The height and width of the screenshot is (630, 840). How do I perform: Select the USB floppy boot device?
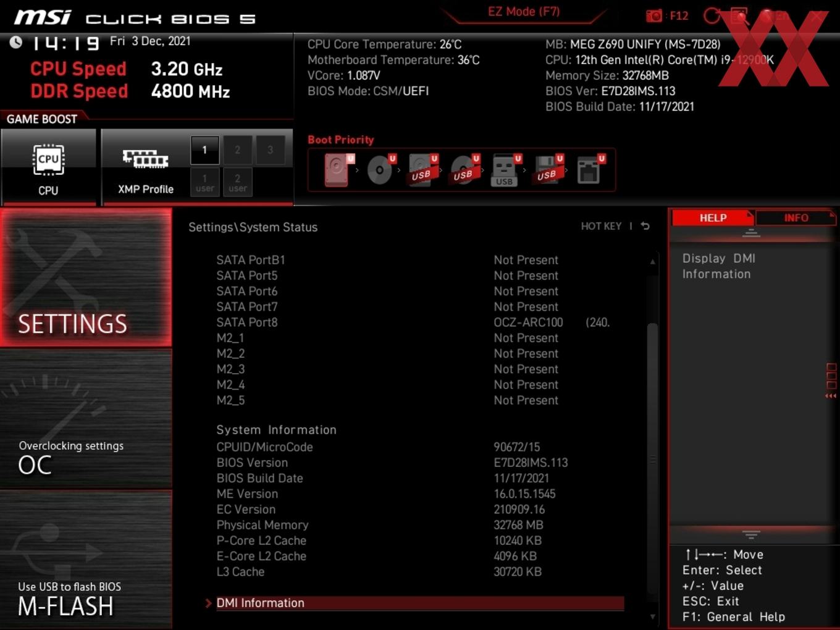tap(548, 169)
